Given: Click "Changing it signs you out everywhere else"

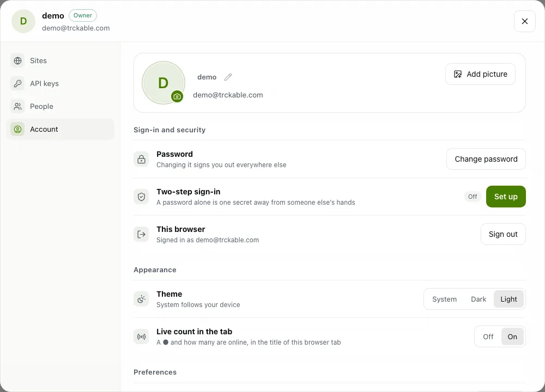Looking at the screenshot, I should (221, 165).
